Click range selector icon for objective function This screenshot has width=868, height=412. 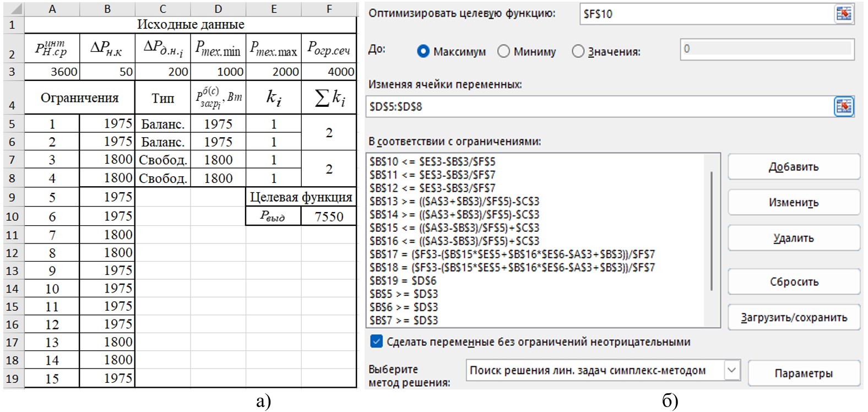pos(843,14)
